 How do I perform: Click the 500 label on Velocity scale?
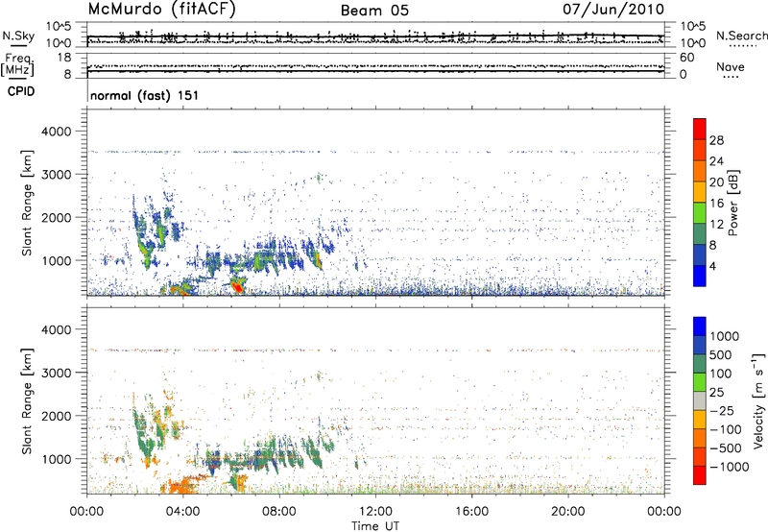pyautogui.click(x=721, y=355)
